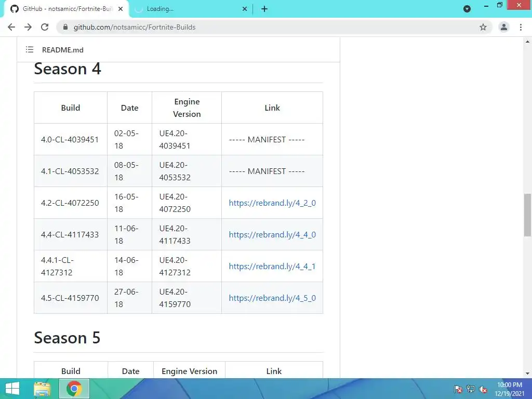Open the rebrand.ly/4_2_0 link
This screenshot has width=532, height=399.
click(272, 203)
